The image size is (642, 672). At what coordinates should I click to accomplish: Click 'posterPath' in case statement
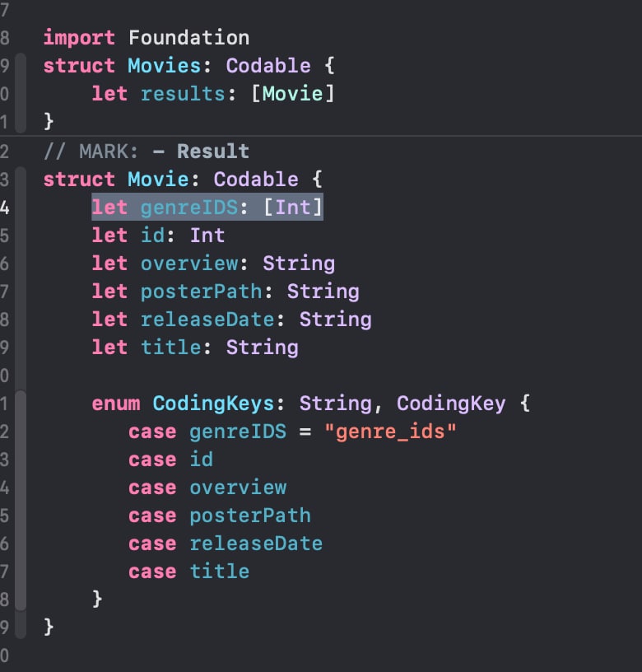250,516
